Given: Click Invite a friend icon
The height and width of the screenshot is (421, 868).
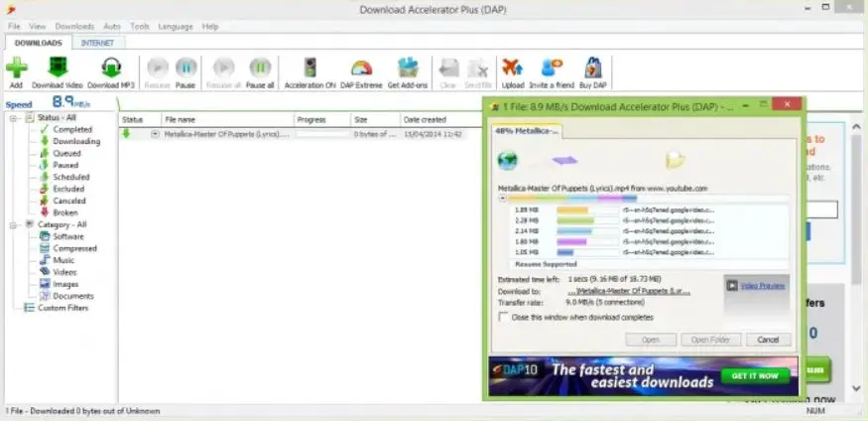Looking at the screenshot, I should point(552,68).
